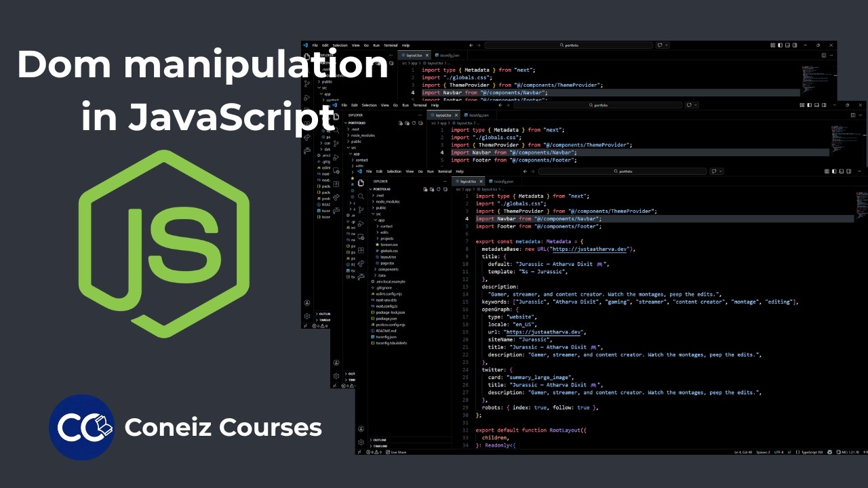Close layout.tsx tab in rearmost window

point(427,56)
